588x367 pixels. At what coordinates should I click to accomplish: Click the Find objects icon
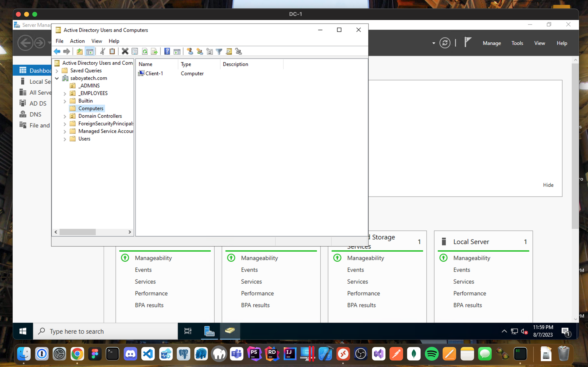(x=229, y=51)
